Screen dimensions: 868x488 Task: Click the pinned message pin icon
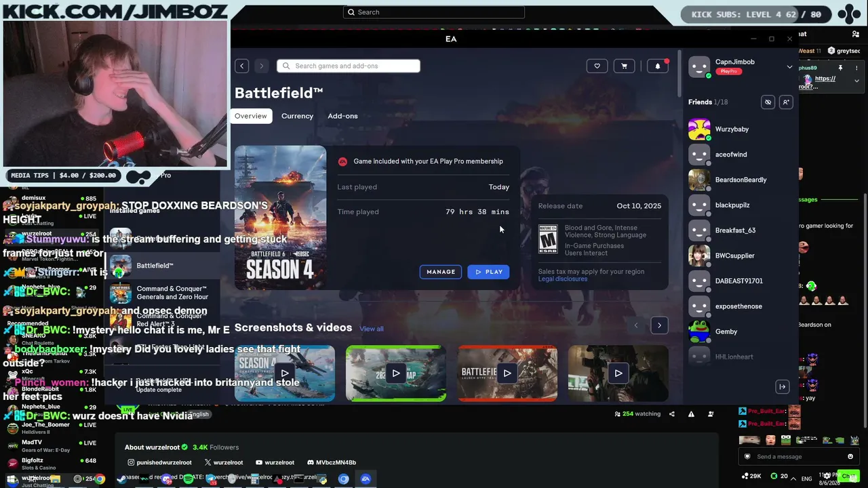[840, 68]
